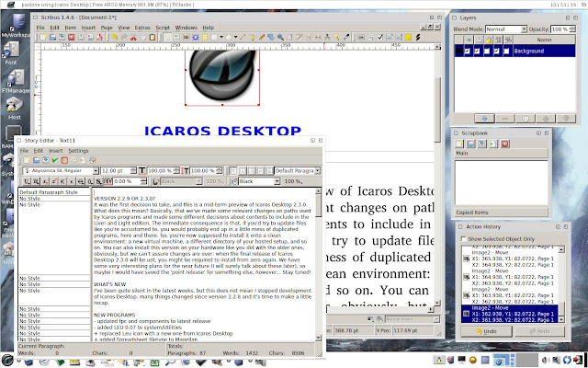Open the Windows menu in Scribus
The image size is (588, 368).
coord(186,28)
